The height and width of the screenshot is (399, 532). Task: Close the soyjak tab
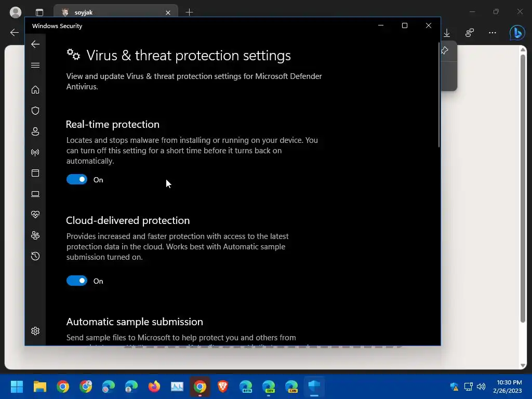tap(168, 12)
